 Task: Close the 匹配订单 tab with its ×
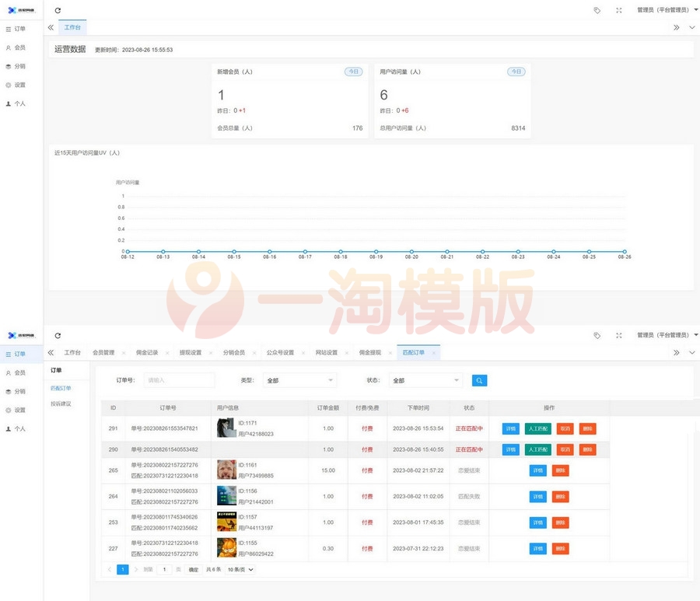coord(433,353)
